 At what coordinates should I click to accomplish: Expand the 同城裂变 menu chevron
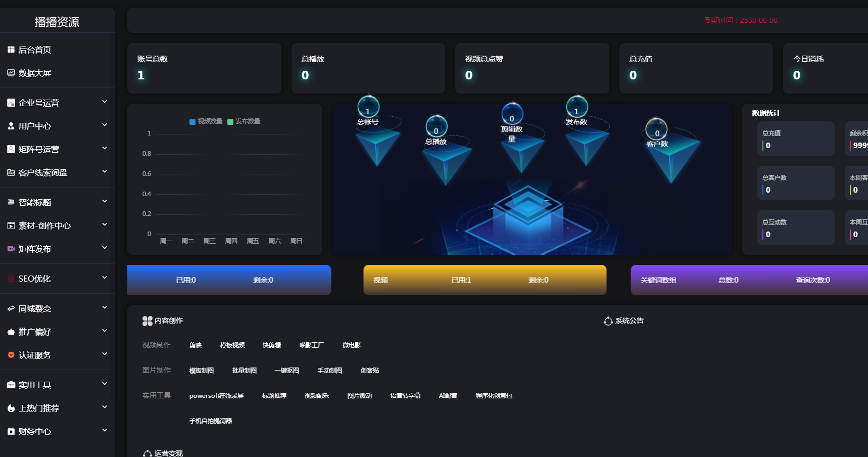coord(105,307)
